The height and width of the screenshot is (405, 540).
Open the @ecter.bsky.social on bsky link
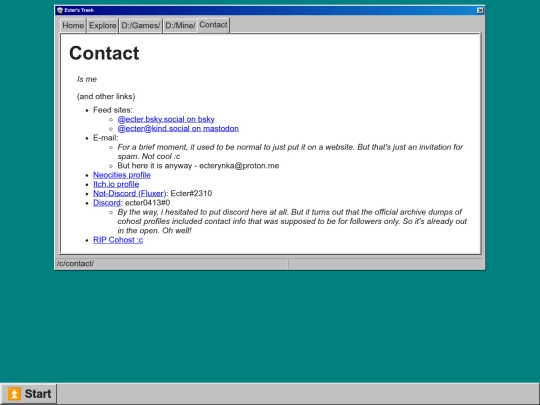click(166, 119)
